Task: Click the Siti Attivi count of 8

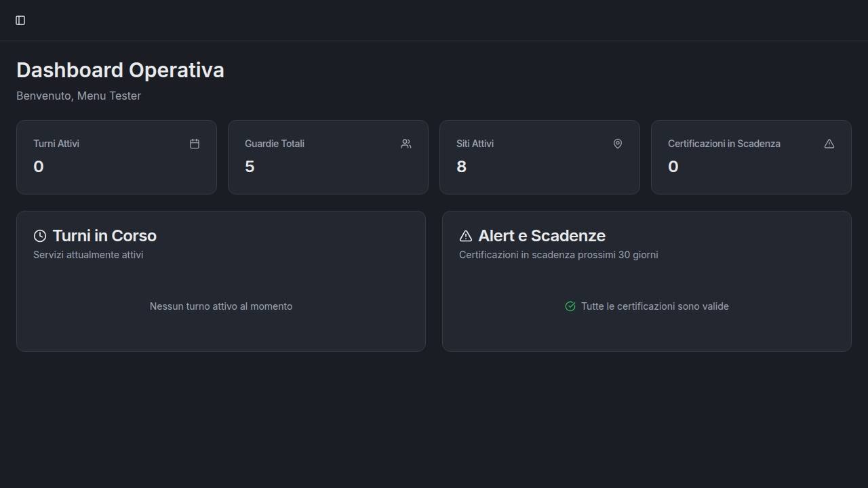Action: tap(461, 167)
